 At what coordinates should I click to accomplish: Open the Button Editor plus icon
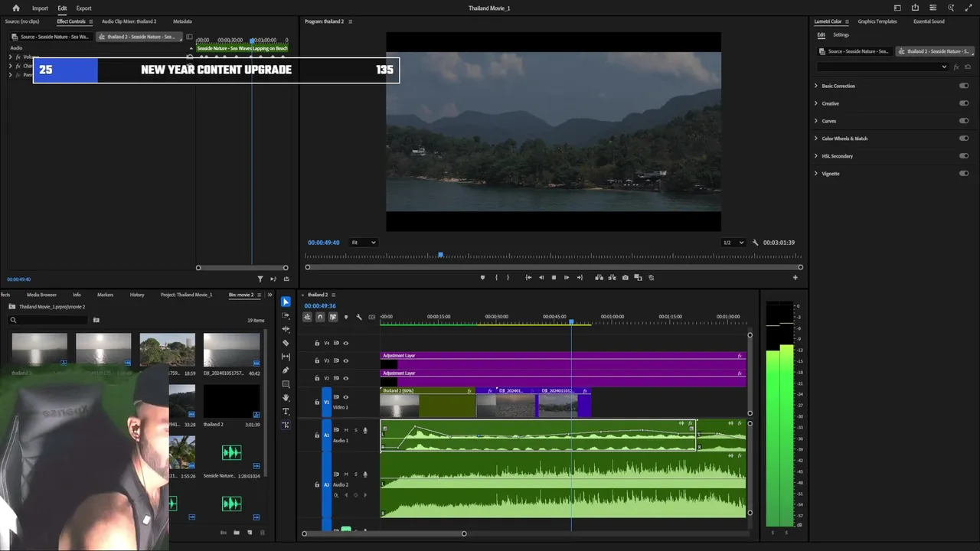(x=795, y=278)
